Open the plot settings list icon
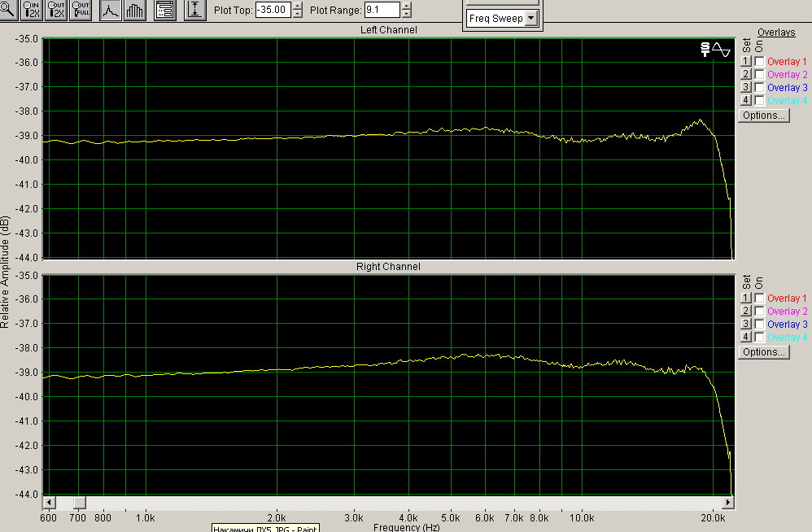This screenshot has height=532, width=812. click(164, 11)
